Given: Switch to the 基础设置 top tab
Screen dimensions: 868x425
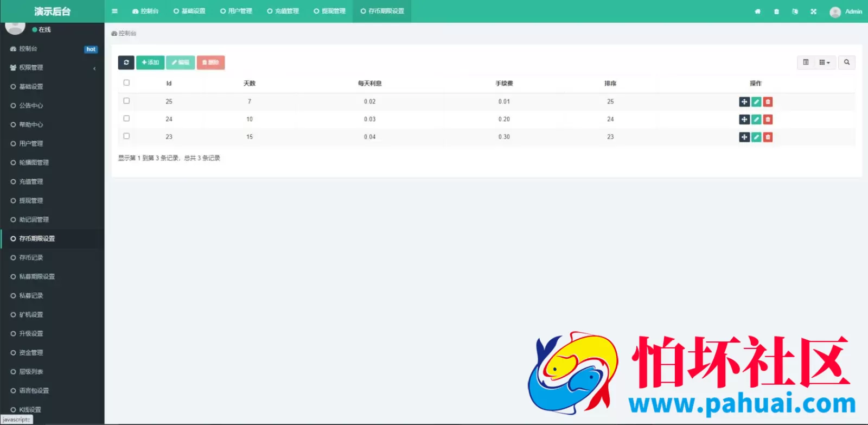Looking at the screenshot, I should (189, 11).
